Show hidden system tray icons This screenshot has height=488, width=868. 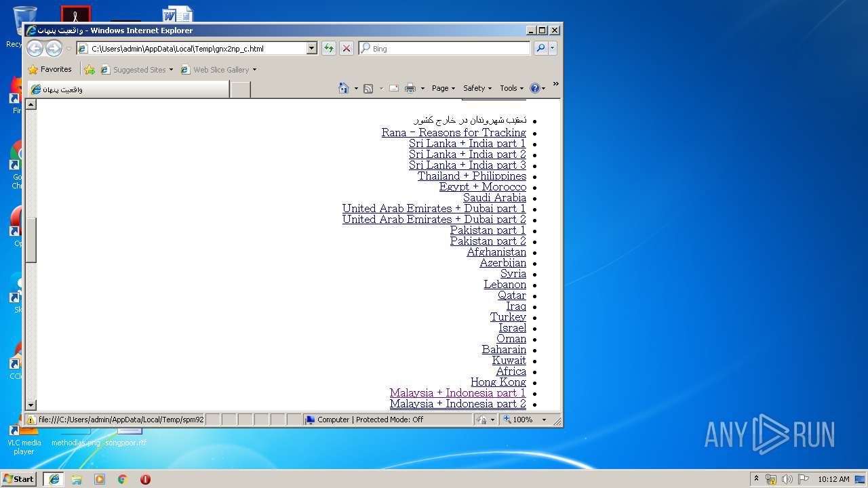tap(756, 479)
